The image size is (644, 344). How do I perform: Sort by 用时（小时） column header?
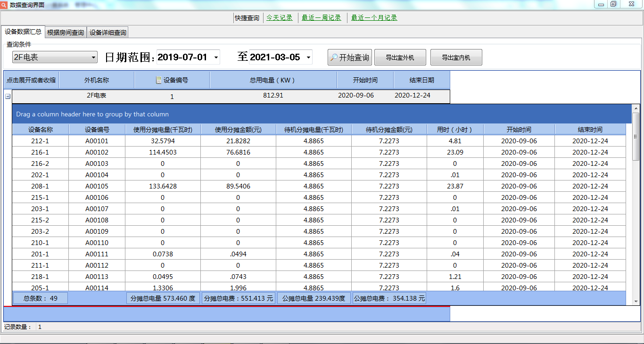[455, 130]
